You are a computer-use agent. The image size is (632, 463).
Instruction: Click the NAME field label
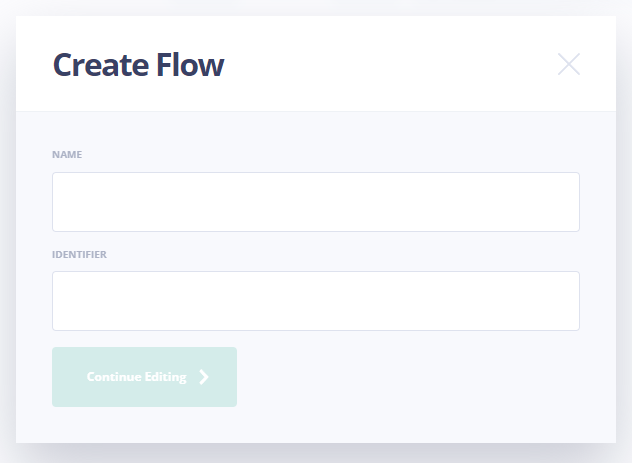(x=67, y=155)
